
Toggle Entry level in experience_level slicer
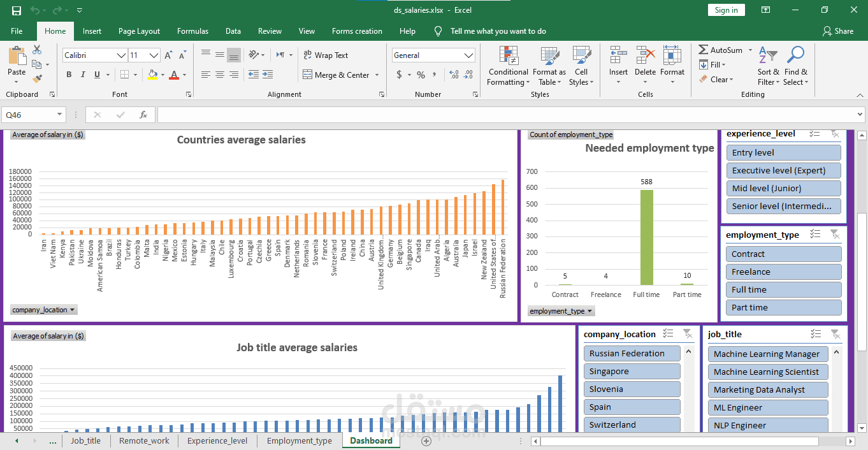coord(783,152)
